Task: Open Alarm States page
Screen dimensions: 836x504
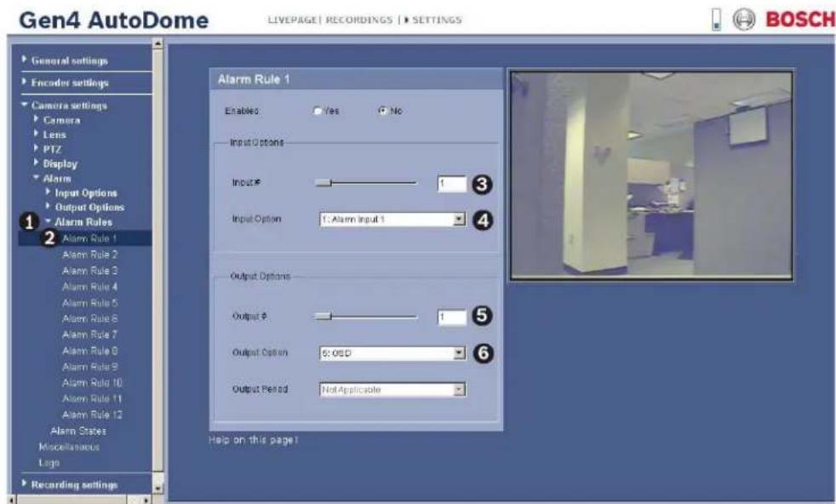Action: [x=77, y=431]
